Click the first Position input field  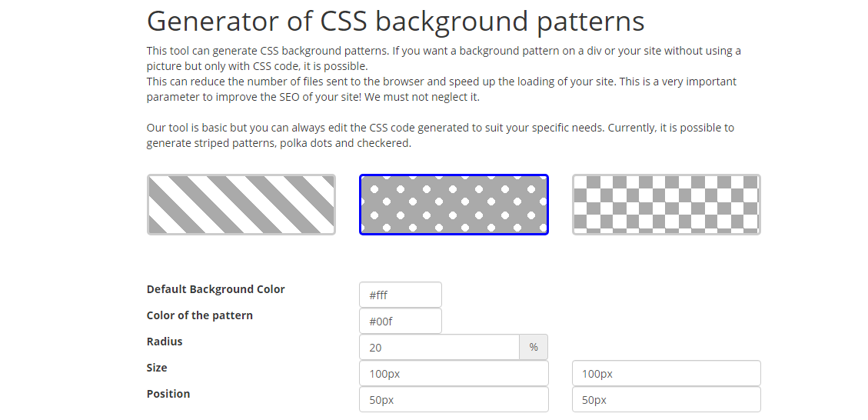(454, 399)
